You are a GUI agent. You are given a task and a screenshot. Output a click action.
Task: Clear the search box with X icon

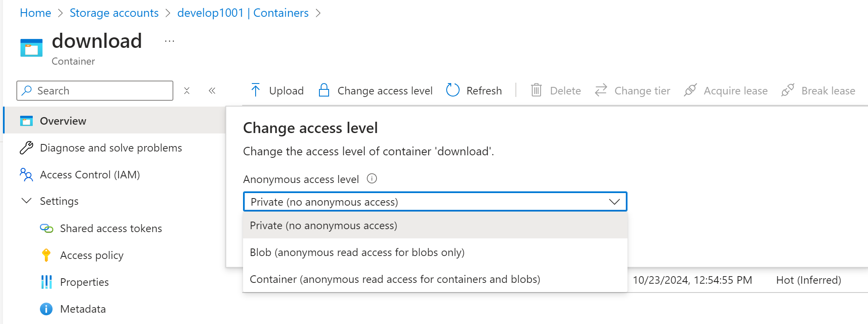pyautogui.click(x=187, y=91)
